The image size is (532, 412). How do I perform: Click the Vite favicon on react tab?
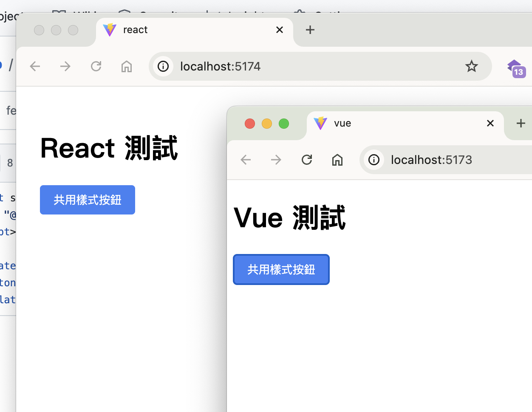pos(110,30)
